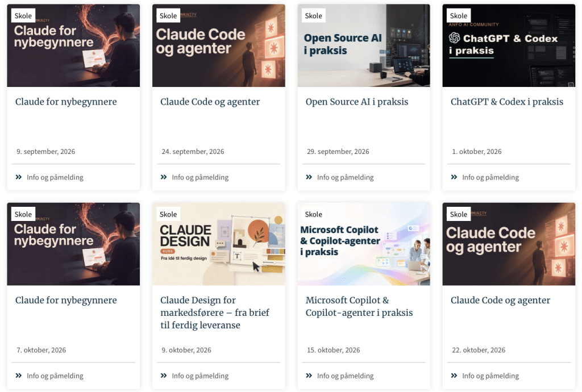Image resolution: width=582 pixels, height=392 pixels.
Task: Click the double-chevron icon under 29. september, 2026
Action: [x=309, y=177]
